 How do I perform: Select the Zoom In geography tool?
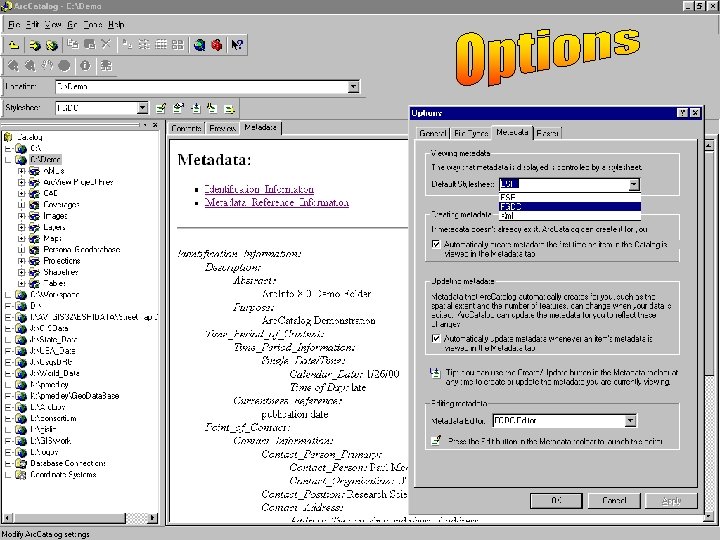coord(13,66)
